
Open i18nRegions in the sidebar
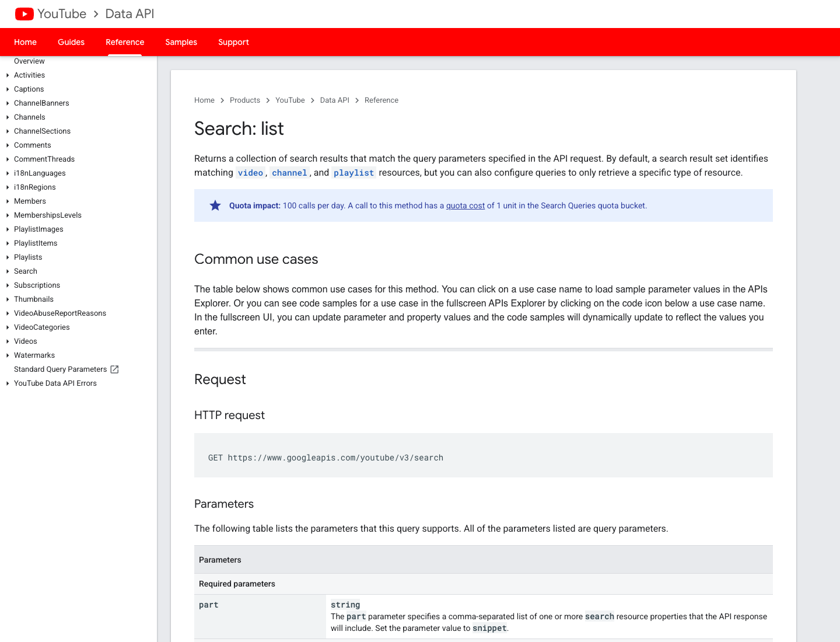35,187
